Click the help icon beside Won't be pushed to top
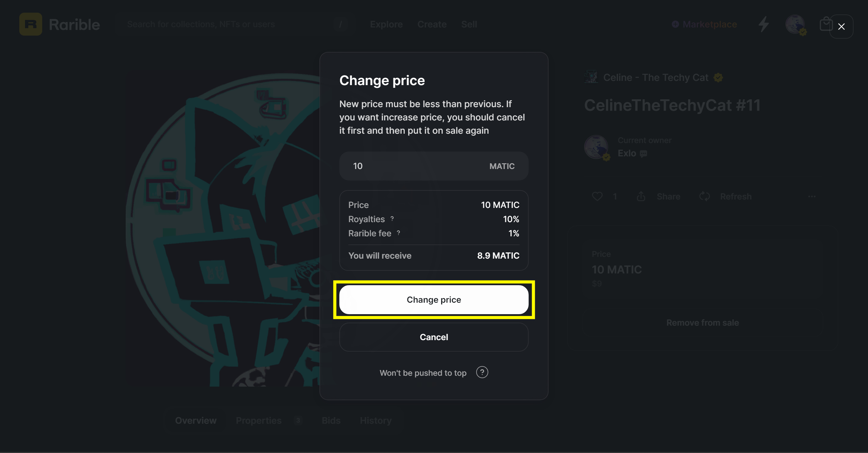The width and height of the screenshot is (868, 453). pos(482,372)
